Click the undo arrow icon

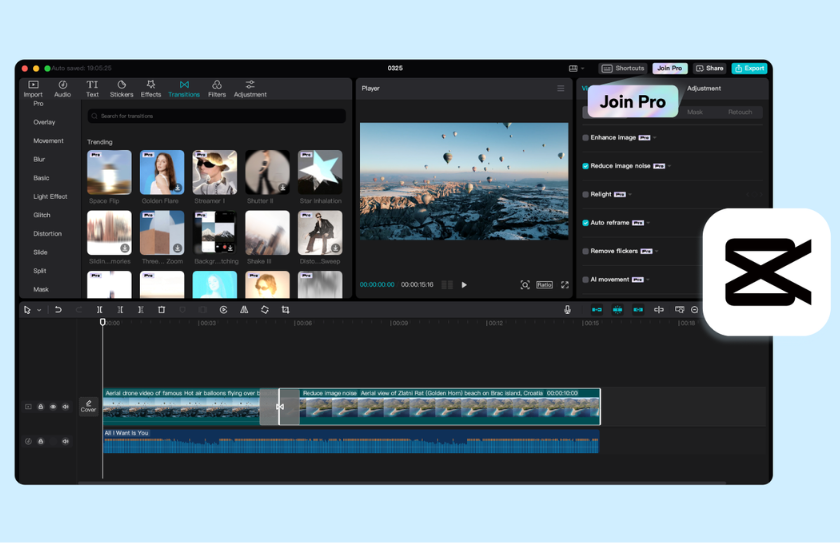click(x=58, y=310)
